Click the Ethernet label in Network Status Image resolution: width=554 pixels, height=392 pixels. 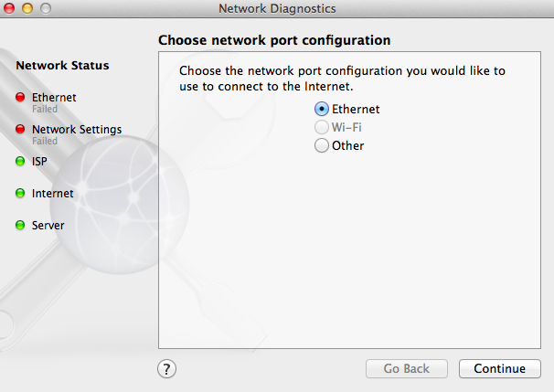pos(54,97)
